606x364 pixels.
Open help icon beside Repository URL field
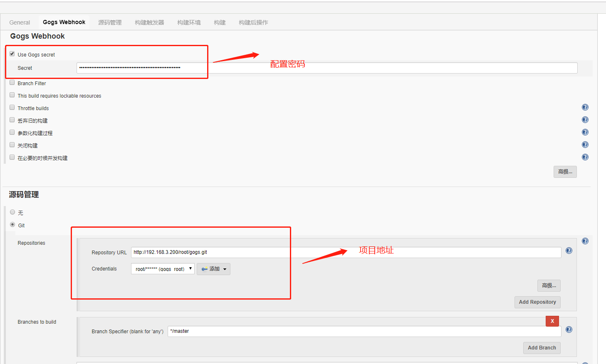coord(569,251)
